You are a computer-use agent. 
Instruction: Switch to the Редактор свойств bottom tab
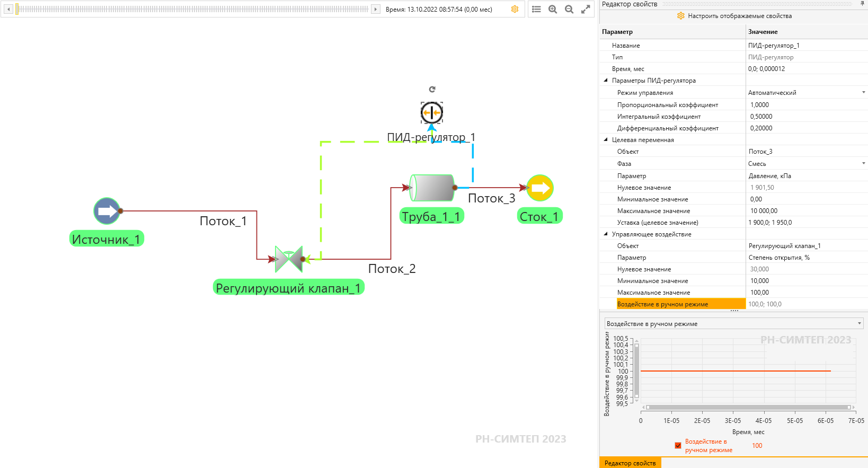coord(630,463)
